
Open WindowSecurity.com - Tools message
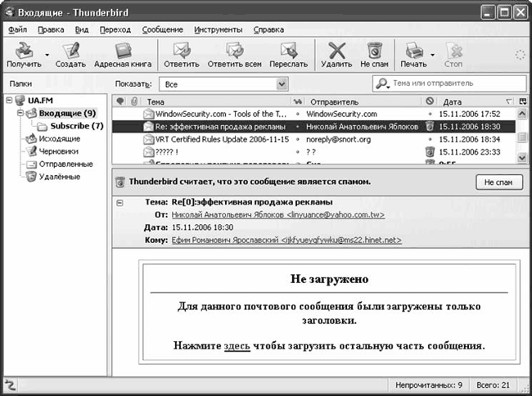(x=221, y=114)
